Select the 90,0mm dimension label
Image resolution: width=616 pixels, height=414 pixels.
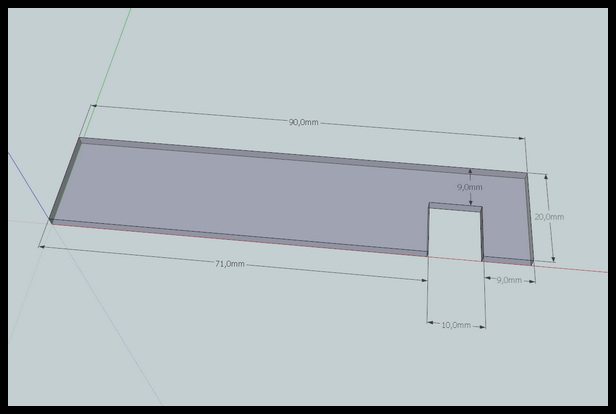click(304, 122)
